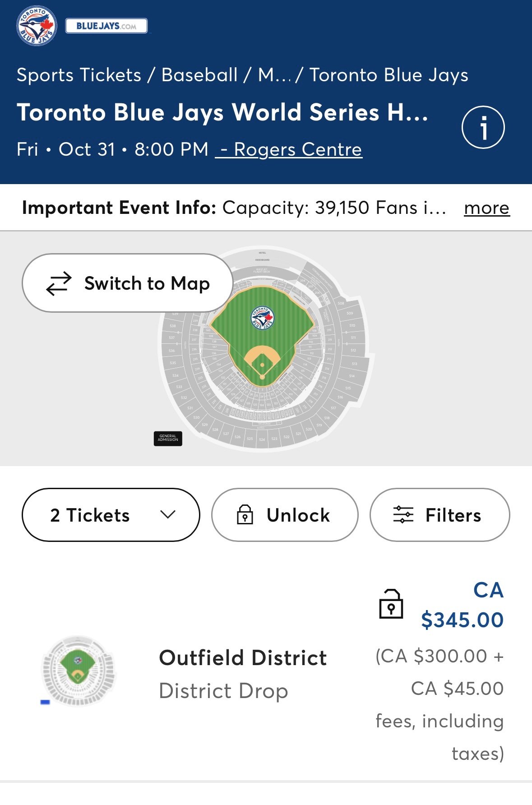Screen dimensions: 532x805
Task: Click the swap arrows icon beside Switch to Map
Action: click(x=59, y=283)
